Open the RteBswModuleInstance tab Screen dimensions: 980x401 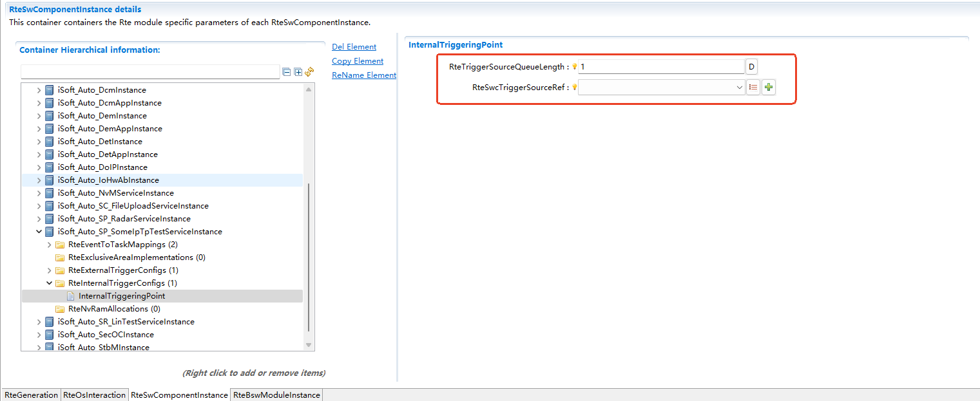(276, 395)
